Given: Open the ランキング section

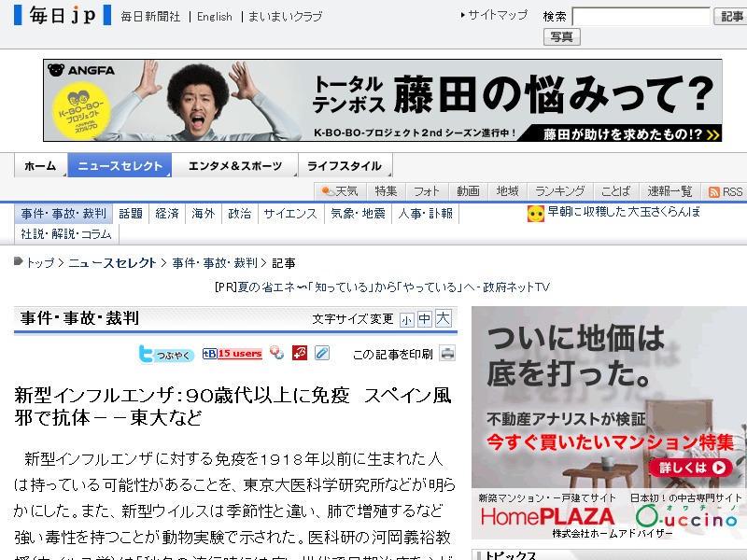Looking at the screenshot, I should pos(559,191).
